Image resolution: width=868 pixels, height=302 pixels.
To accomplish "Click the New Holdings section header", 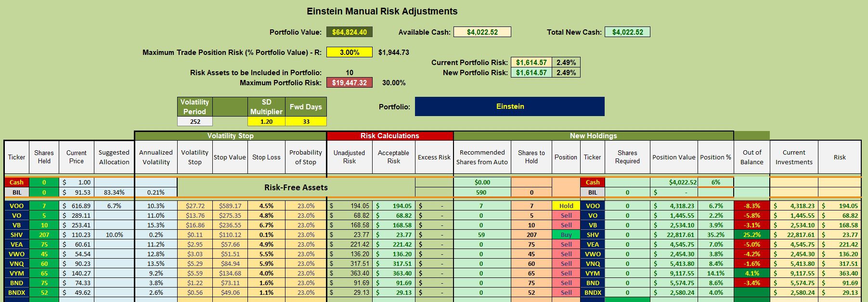I will pos(594,136).
